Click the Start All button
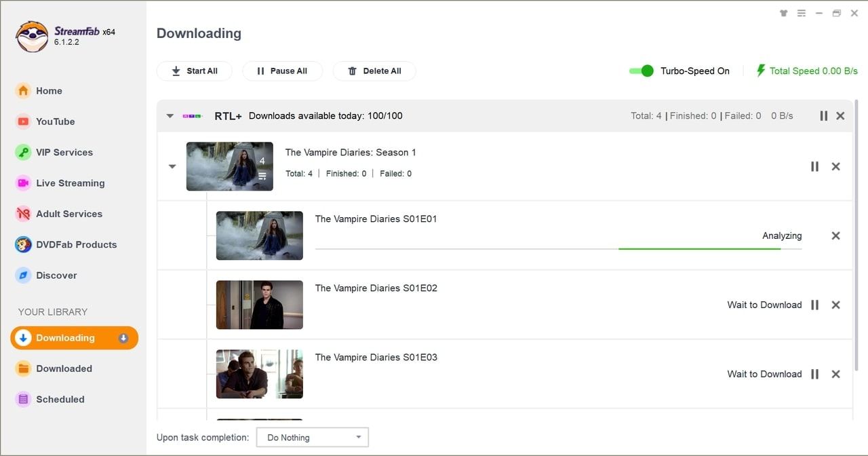Viewport: 868px width, 456px height. (195, 71)
